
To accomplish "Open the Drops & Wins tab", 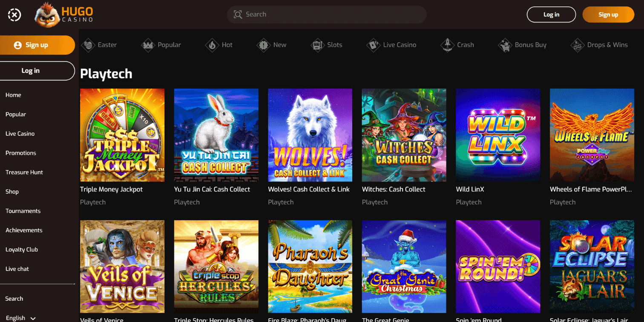I will click(599, 45).
